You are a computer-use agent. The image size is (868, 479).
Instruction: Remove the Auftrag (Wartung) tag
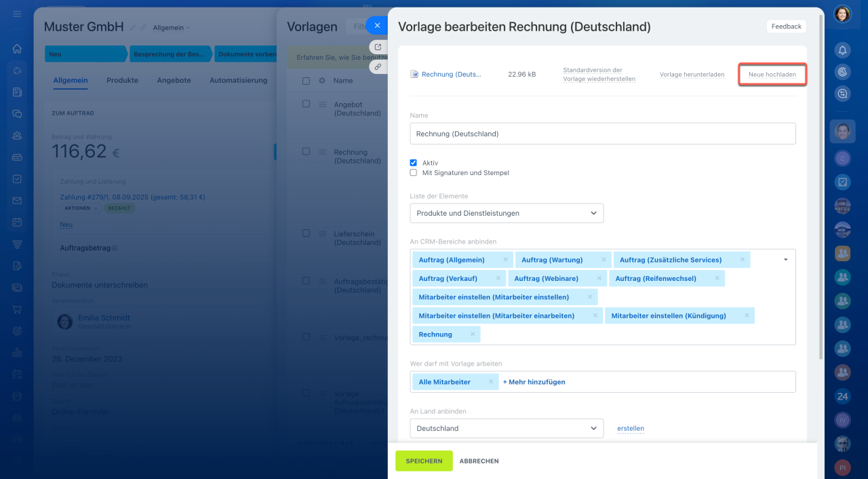604,260
